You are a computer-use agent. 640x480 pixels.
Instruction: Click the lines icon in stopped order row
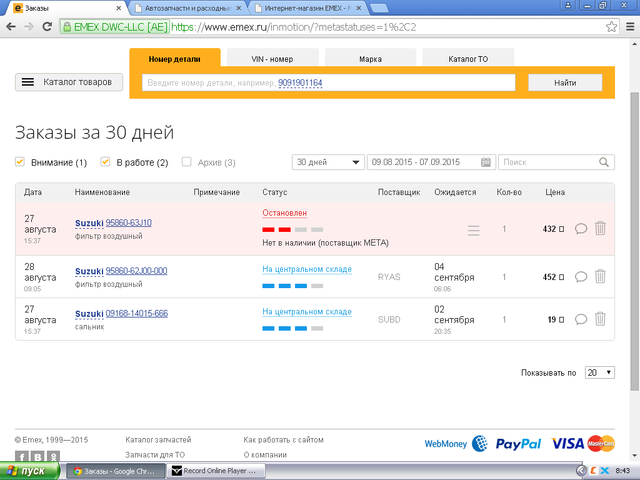pyautogui.click(x=474, y=230)
